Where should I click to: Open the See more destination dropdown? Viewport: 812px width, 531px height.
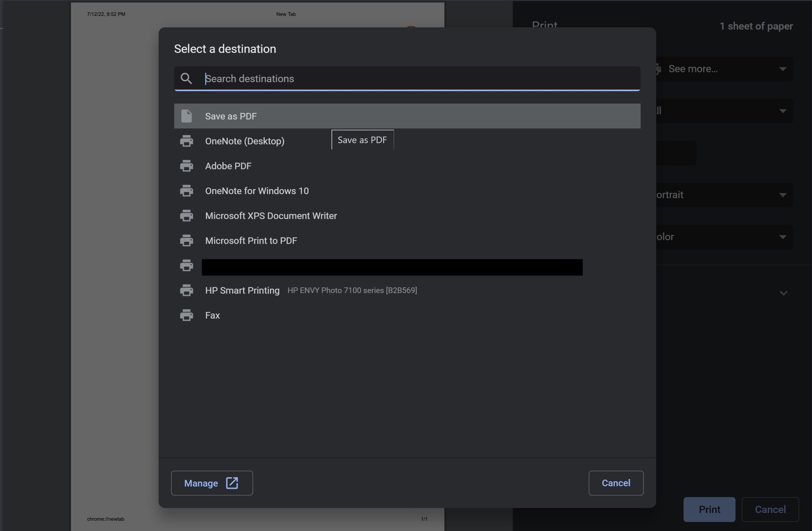coord(724,69)
